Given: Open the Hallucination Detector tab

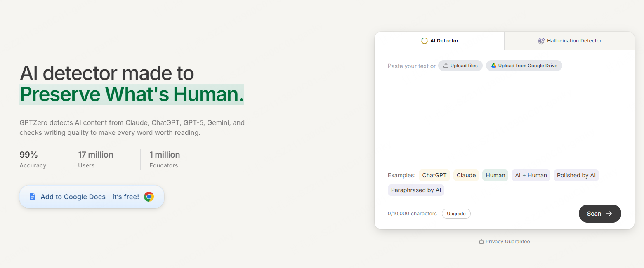Looking at the screenshot, I should tap(569, 41).
